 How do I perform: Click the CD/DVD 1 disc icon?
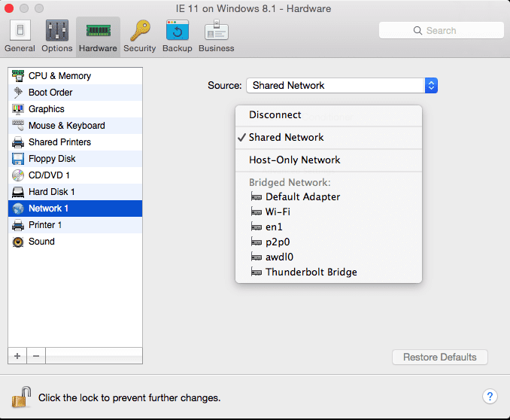(18, 175)
